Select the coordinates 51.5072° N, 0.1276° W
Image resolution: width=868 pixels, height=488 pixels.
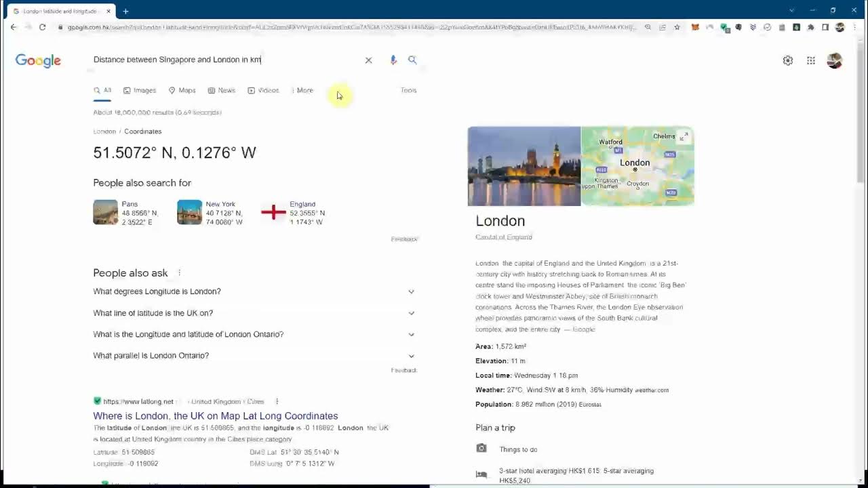click(x=174, y=152)
